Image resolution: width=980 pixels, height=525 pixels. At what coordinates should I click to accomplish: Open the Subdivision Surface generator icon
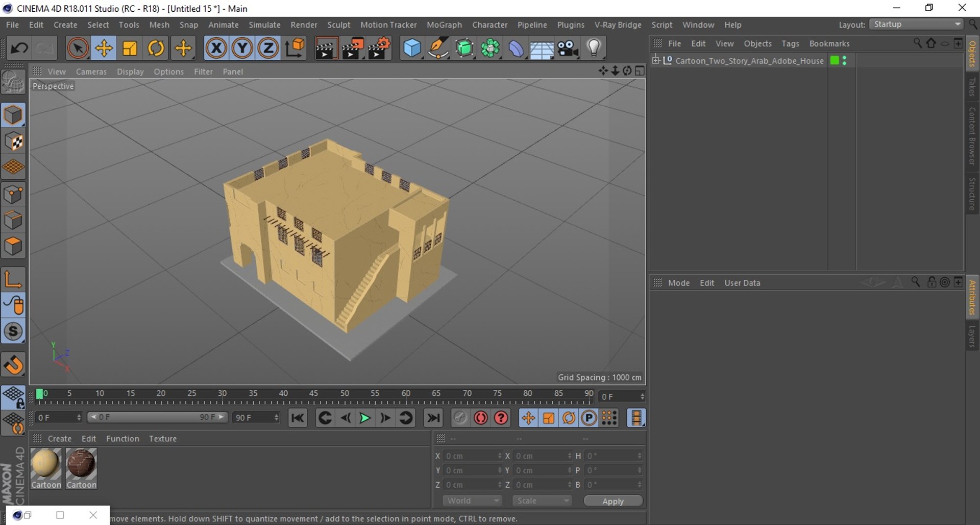pyautogui.click(x=464, y=49)
